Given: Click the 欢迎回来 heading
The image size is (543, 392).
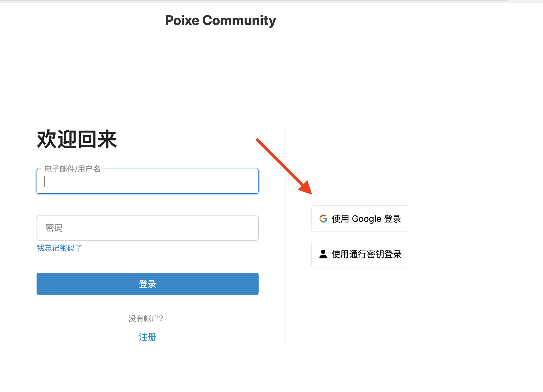Looking at the screenshot, I should 77,139.
